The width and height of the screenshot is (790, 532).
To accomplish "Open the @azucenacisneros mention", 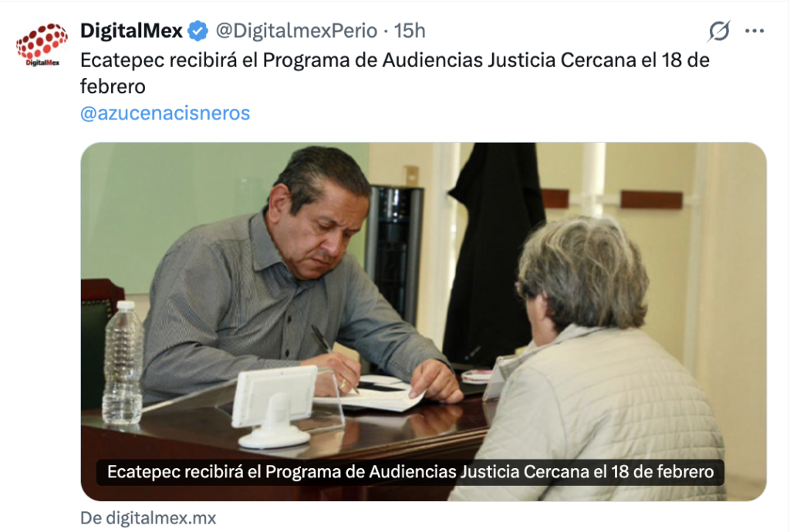I will pos(165,113).
